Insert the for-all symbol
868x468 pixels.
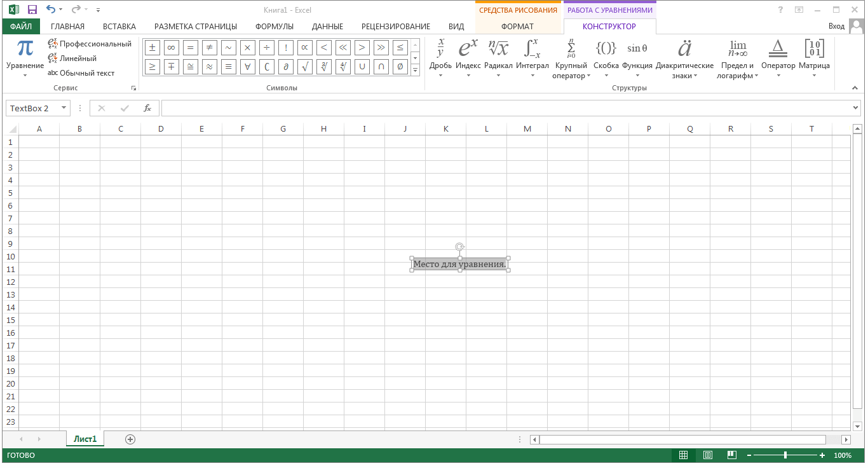coord(248,66)
